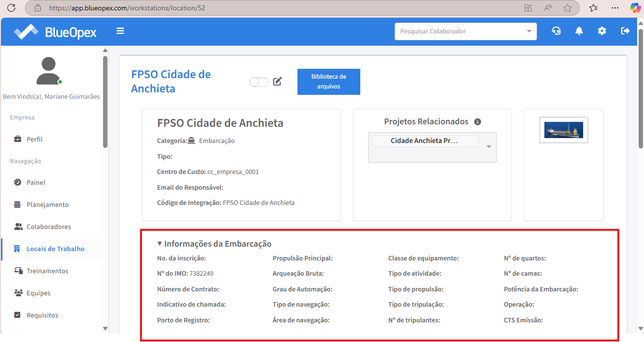Click the IMO number 7382249
Screen dimensions: 644x342
point(201,274)
